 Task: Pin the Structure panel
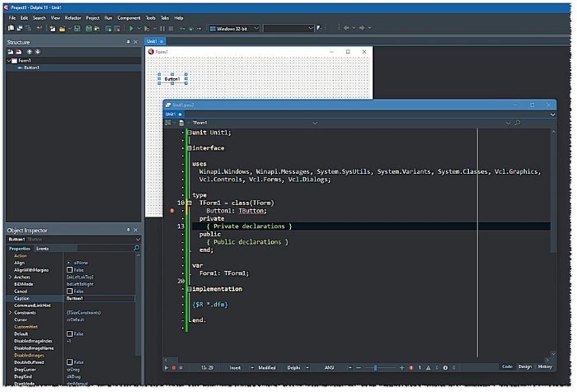coord(128,42)
